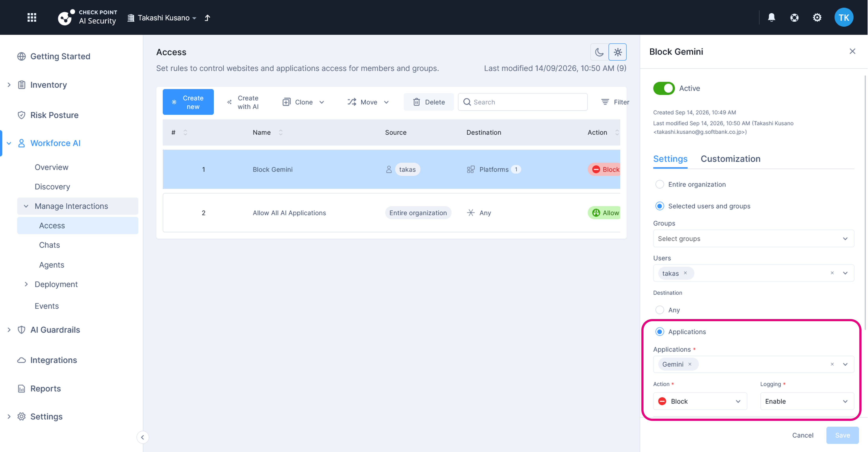This screenshot has height=452, width=868.
Task: Open Discovery in the sidebar
Action: coord(52,187)
